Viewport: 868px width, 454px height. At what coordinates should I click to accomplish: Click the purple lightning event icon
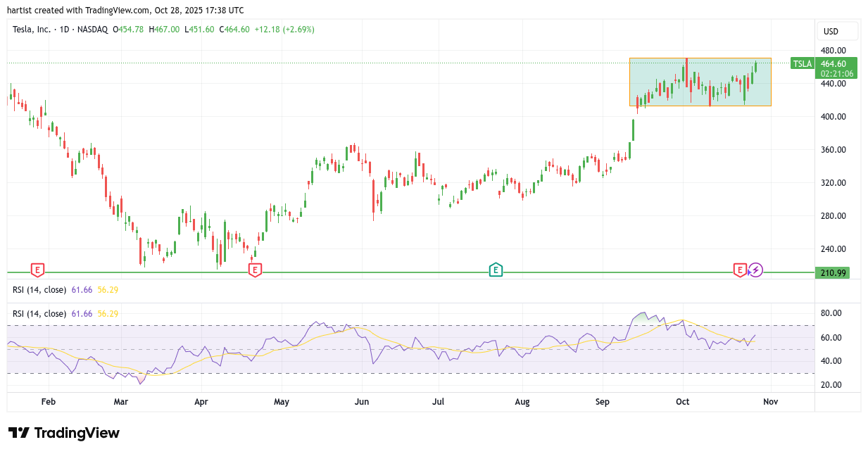(x=755, y=270)
